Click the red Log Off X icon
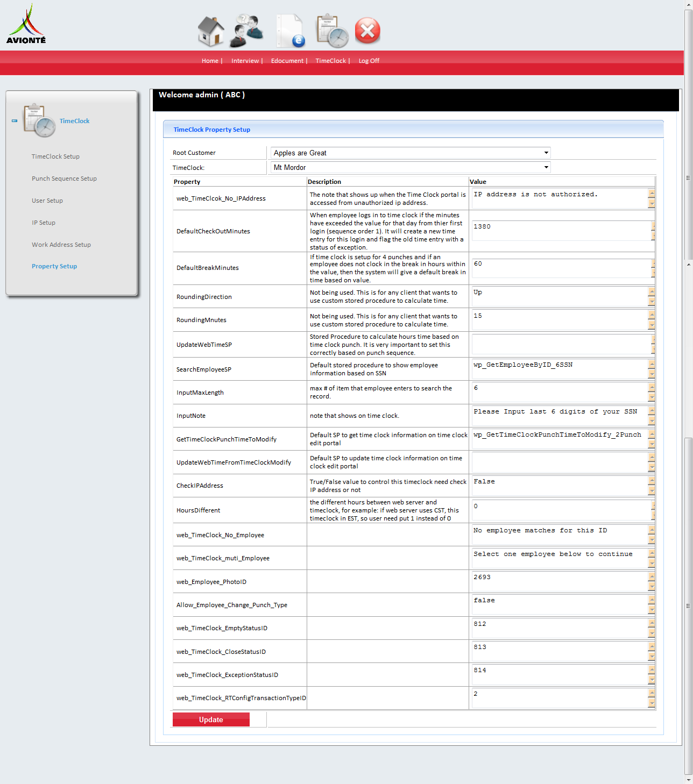693x784 pixels. tap(367, 31)
